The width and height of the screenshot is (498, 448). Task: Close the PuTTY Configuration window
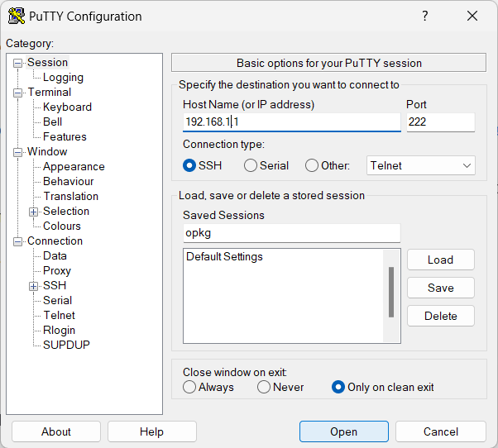[x=472, y=16]
